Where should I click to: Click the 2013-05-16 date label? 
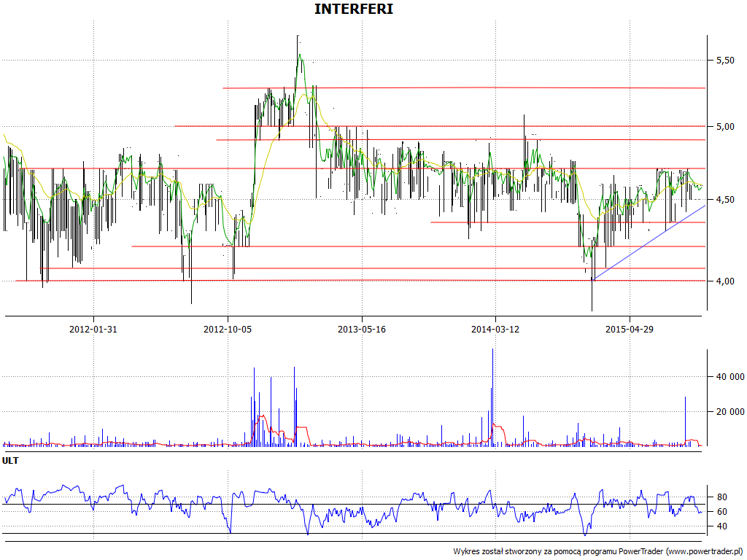click(362, 329)
